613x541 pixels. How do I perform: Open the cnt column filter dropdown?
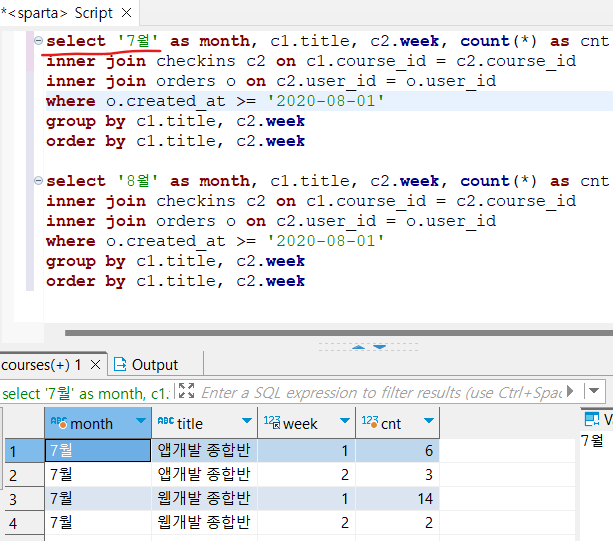point(429,421)
